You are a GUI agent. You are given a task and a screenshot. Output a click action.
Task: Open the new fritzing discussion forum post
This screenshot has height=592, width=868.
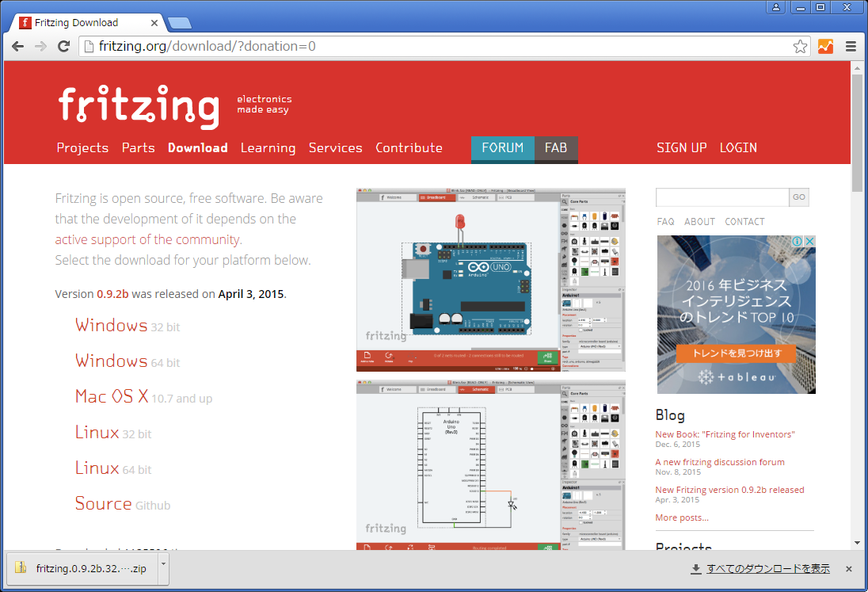[720, 462]
